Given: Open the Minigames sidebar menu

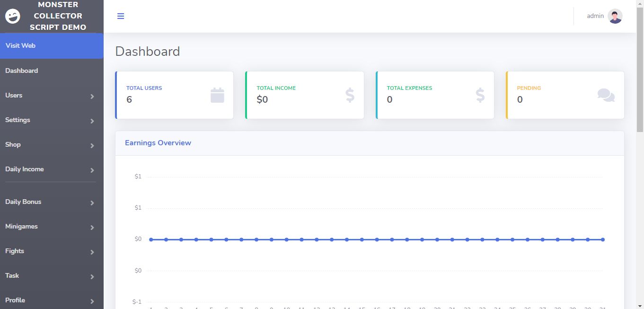Looking at the screenshot, I should pyautogui.click(x=21, y=226).
